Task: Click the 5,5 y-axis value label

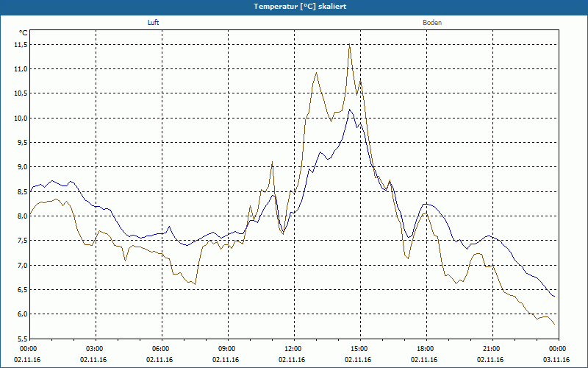Action: (x=21, y=339)
